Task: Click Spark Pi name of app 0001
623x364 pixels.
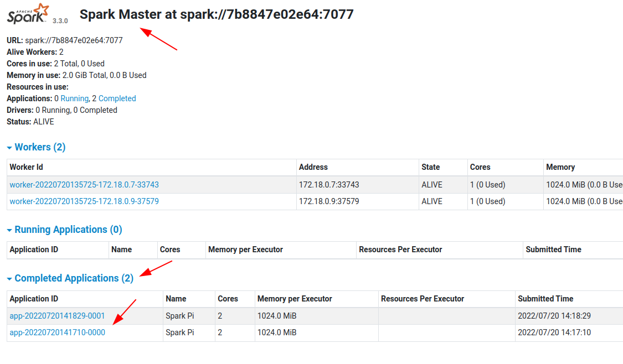Action: (x=180, y=316)
